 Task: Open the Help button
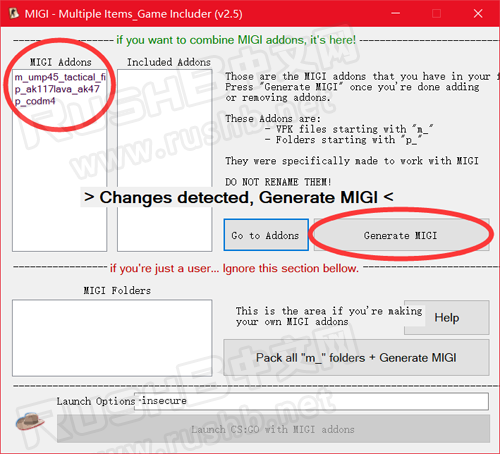click(x=447, y=318)
